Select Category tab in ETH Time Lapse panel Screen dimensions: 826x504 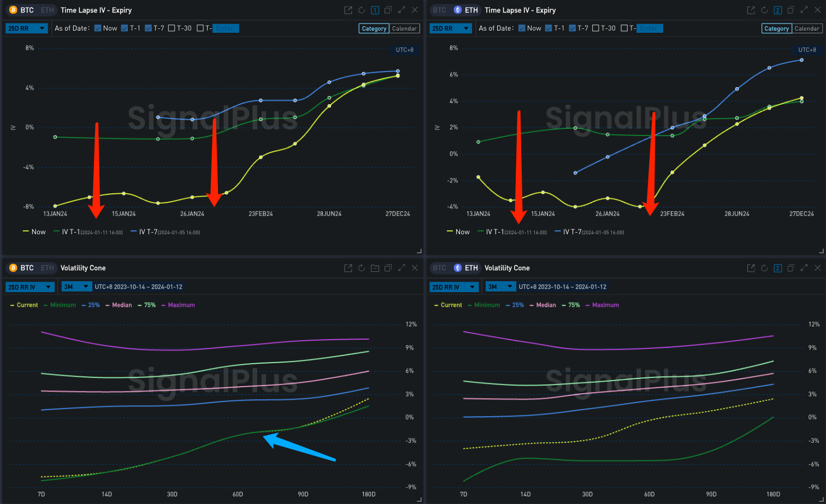click(x=776, y=28)
